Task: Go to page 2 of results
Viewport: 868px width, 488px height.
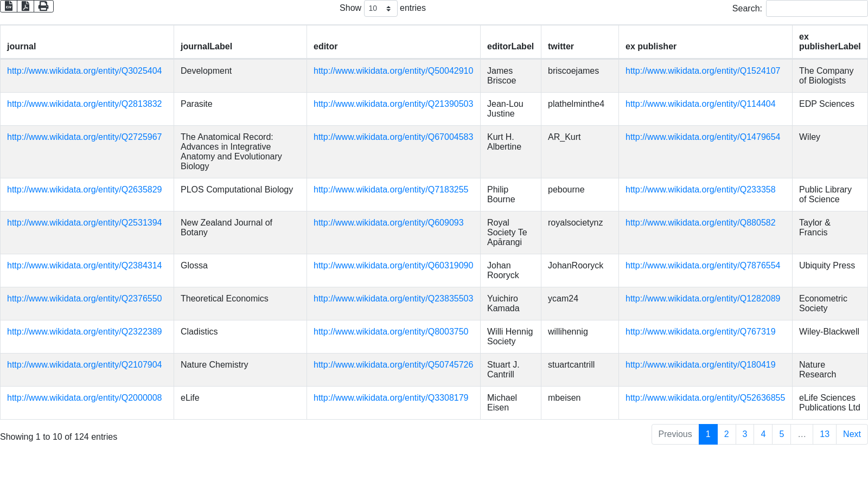Action: click(726, 434)
